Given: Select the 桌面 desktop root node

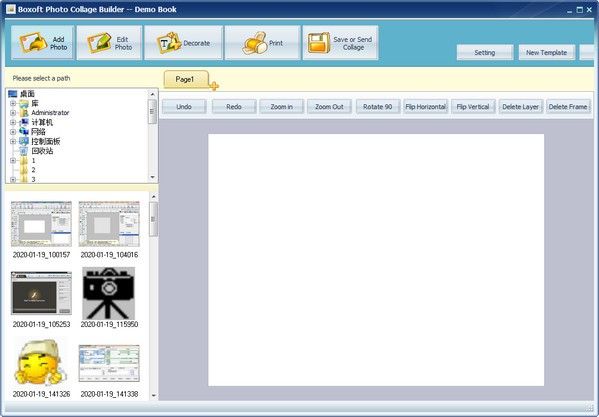Looking at the screenshot, I should tap(27, 94).
